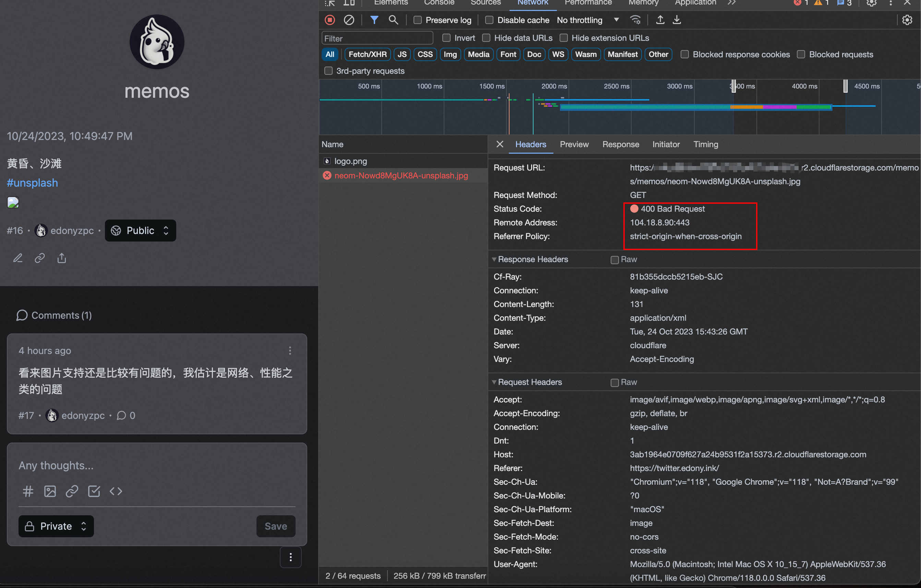Edit the memo using the pencil icon
The width and height of the screenshot is (921, 588).
pos(17,258)
